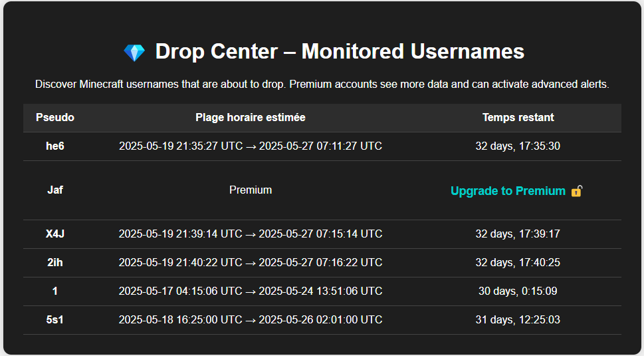Select the time range for he6
The width and height of the screenshot is (644, 356).
(x=251, y=146)
